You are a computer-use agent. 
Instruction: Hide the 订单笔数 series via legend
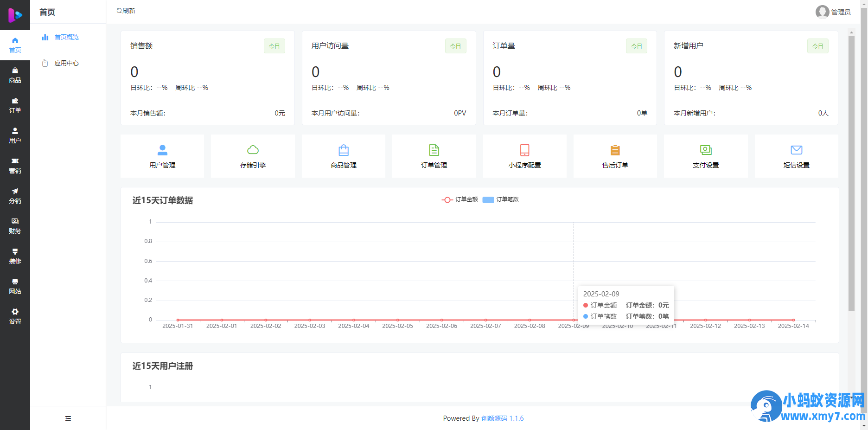[501, 199]
